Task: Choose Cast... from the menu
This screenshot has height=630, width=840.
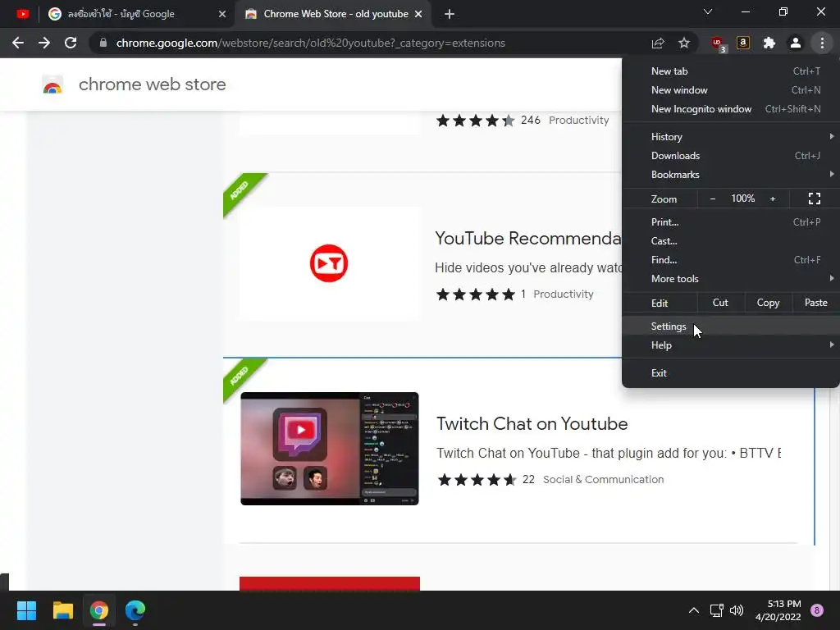Action: coord(731,241)
